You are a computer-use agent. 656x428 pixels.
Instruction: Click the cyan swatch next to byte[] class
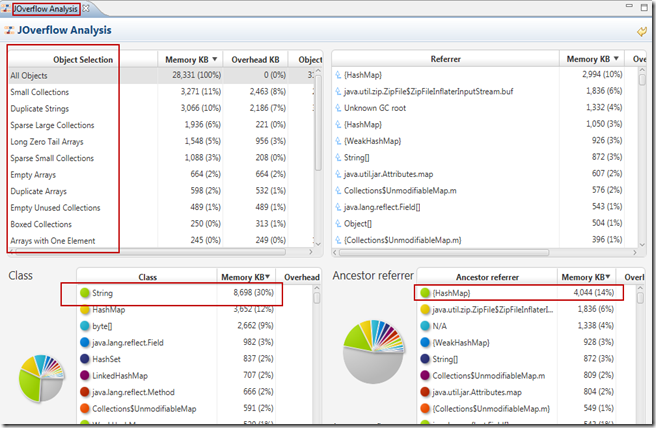(85, 326)
